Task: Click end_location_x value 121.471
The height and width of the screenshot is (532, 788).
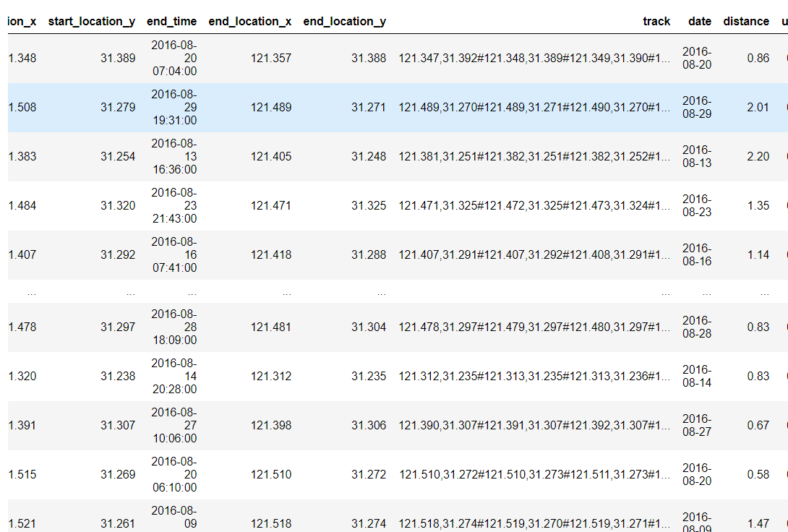Action: pyautogui.click(x=271, y=206)
